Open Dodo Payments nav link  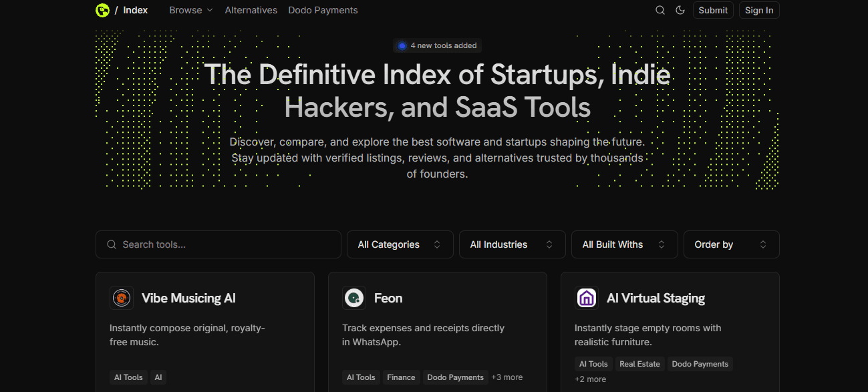click(323, 10)
